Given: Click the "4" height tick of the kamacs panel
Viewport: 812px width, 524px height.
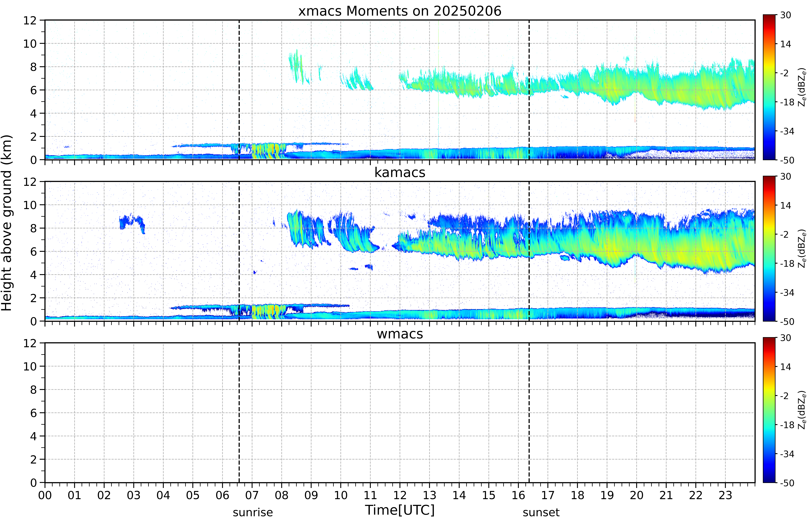Looking at the screenshot, I should (x=33, y=275).
